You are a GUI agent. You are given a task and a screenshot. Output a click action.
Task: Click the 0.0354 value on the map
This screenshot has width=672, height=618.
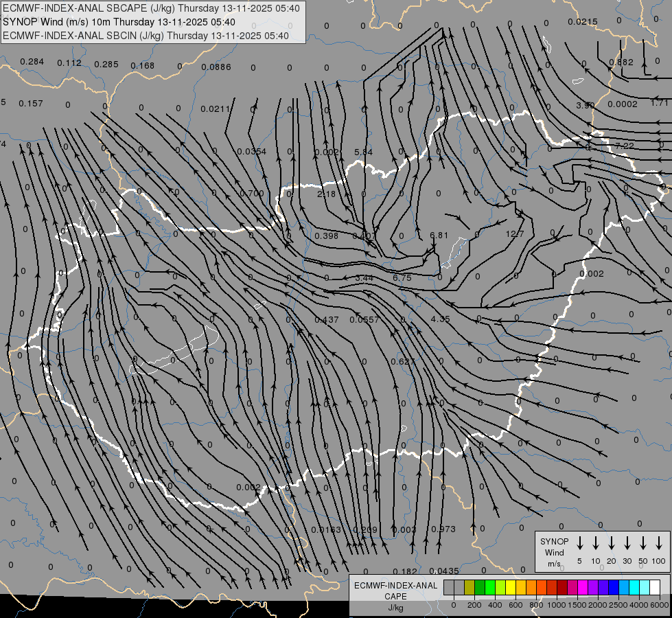click(252, 151)
